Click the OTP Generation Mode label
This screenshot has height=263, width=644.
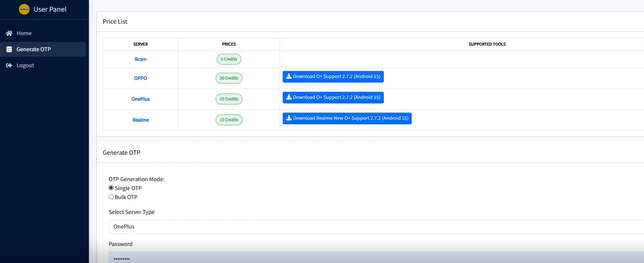click(137, 179)
